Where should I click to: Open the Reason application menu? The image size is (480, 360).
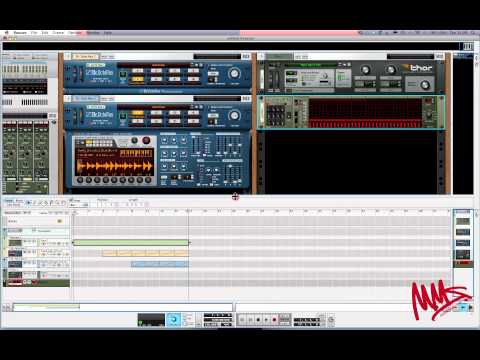click(20, 33)
